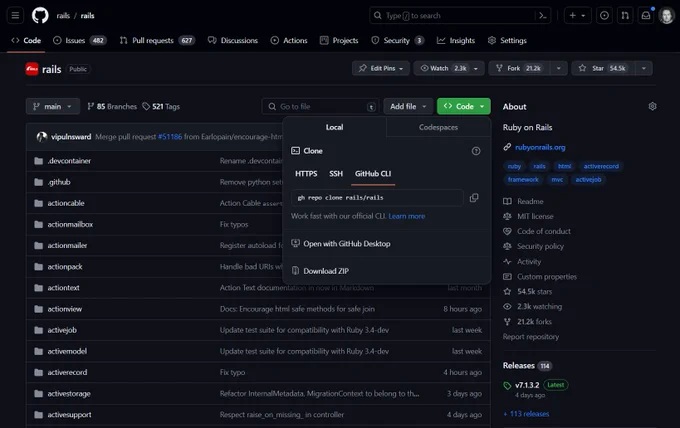Open the Watch dropdown arrow
The height and width of the screenshot is (428, 680).
pyautogui.click(x=476, y=69)
